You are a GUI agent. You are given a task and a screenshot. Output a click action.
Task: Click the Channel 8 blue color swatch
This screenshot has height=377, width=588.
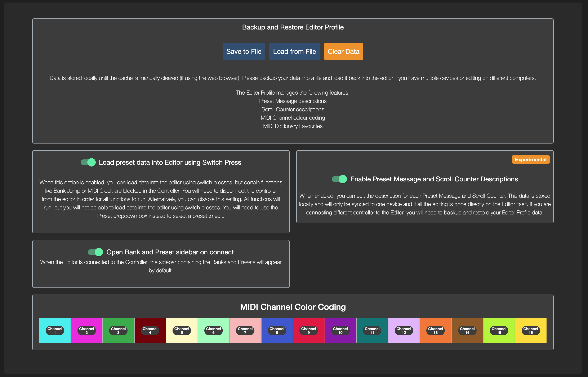pos(277,331)
